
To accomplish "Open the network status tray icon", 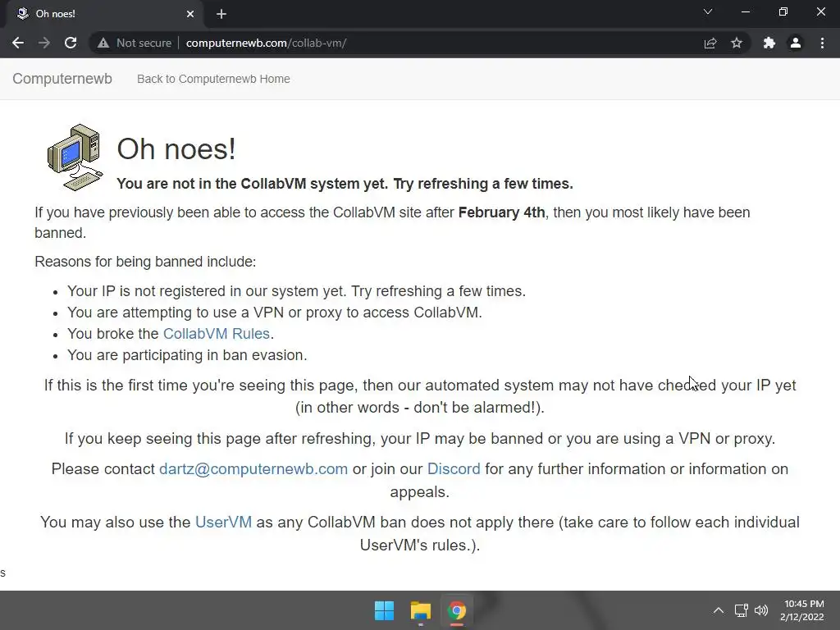I will pyautogui.click(x=741, y=610).
